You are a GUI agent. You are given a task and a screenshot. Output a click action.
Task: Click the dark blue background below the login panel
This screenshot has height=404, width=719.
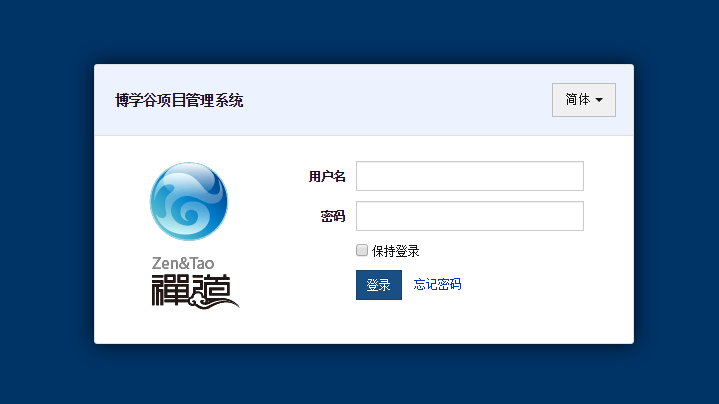(360, 375)
